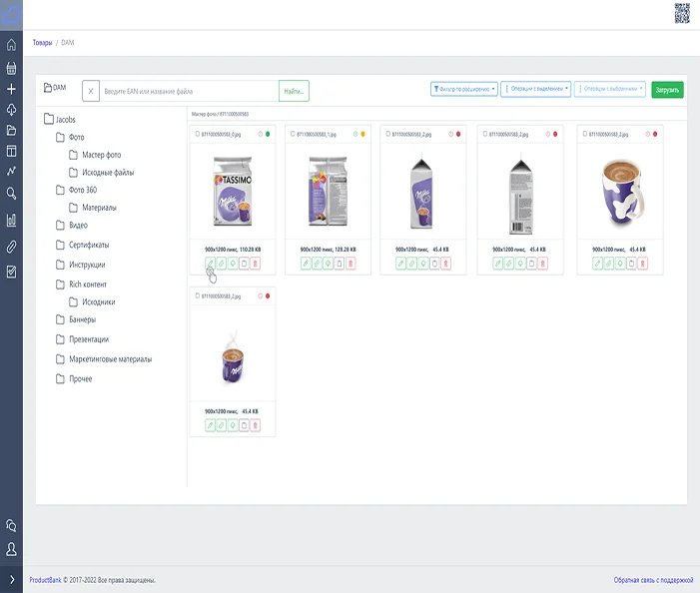Open the calendar icon in left sidebar
The width and height of the screenshot is (700, 593).
point(11,68)
